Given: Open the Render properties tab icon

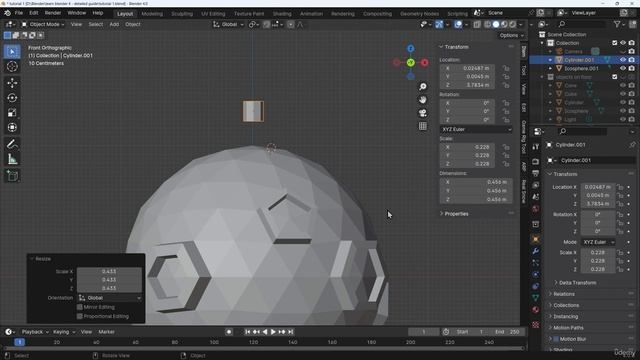Looking at the screenshot, I should coord(536,162).
